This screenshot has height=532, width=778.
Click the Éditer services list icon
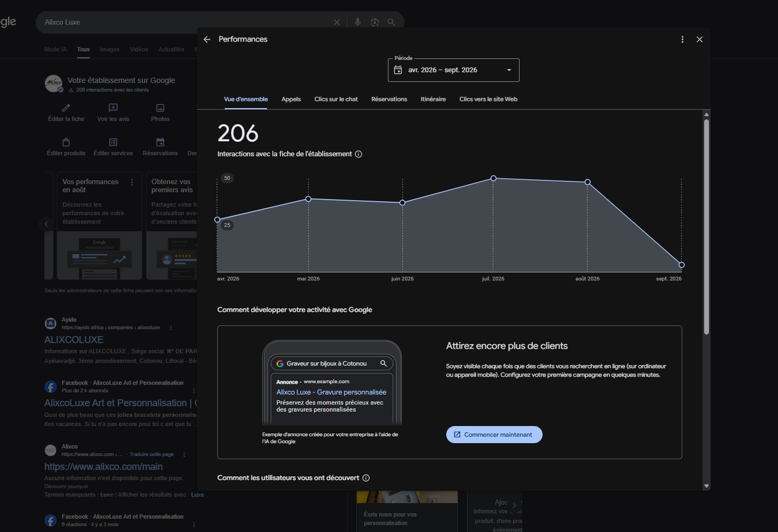click(x=113, y=142)
